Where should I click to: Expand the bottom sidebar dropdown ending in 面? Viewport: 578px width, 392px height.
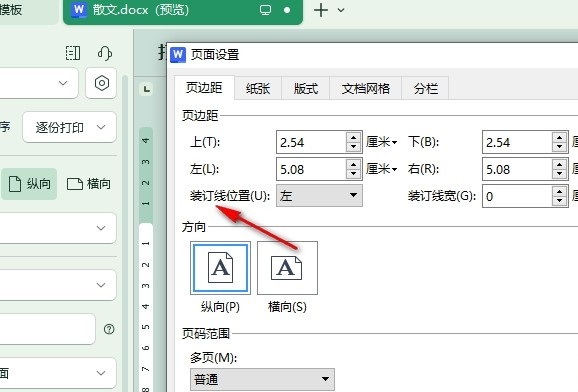(58, 373)
